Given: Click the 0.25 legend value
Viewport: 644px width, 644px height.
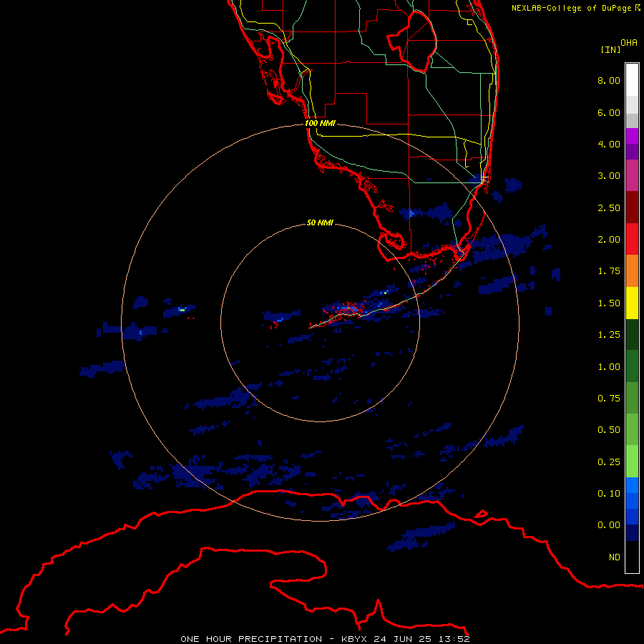Looking at the screenshot, I should (x=609, y=462).
